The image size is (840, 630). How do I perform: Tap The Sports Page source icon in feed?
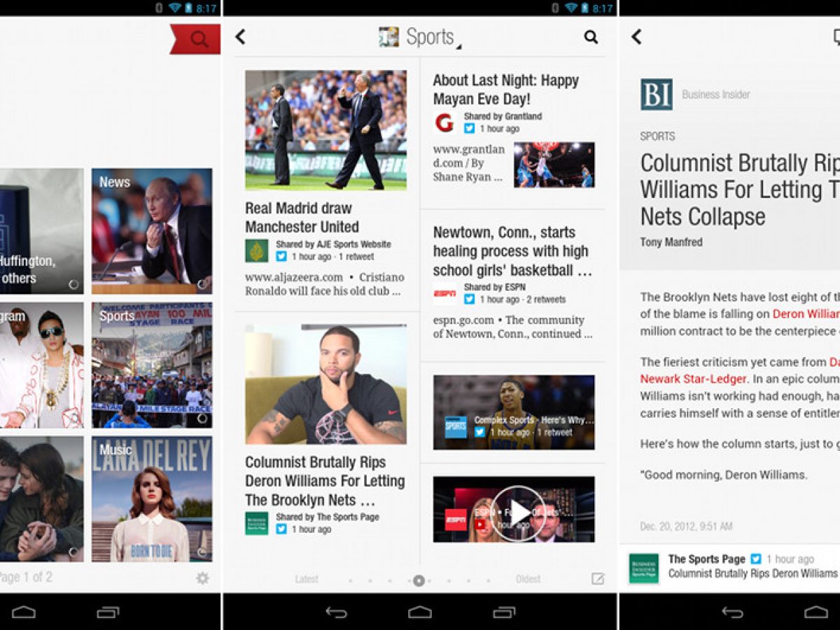[256, 524]
